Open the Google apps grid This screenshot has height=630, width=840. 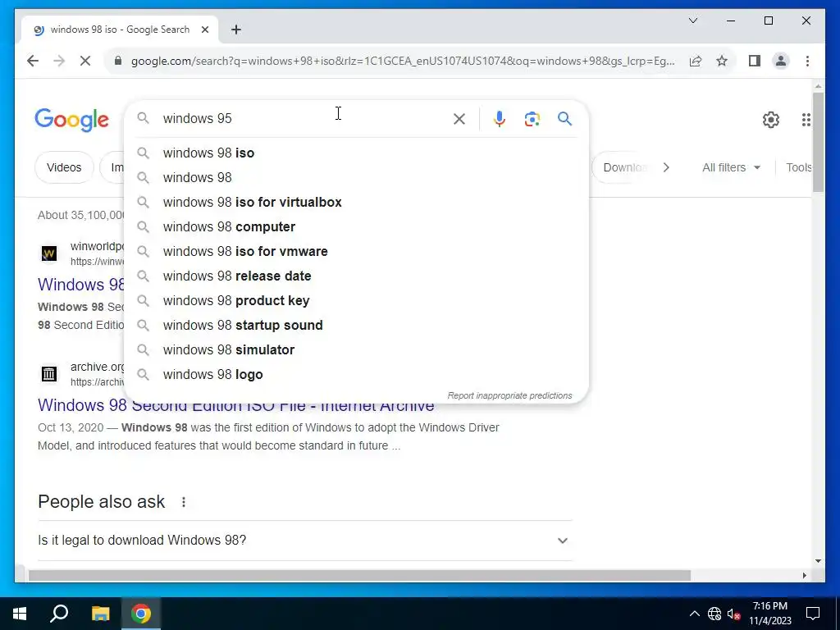pos(806,120)
